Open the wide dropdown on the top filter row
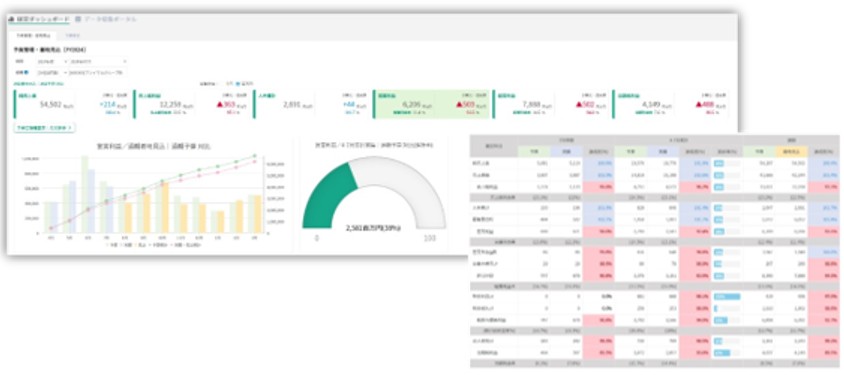The image size is (844, 375). click(x=96, y=62)
